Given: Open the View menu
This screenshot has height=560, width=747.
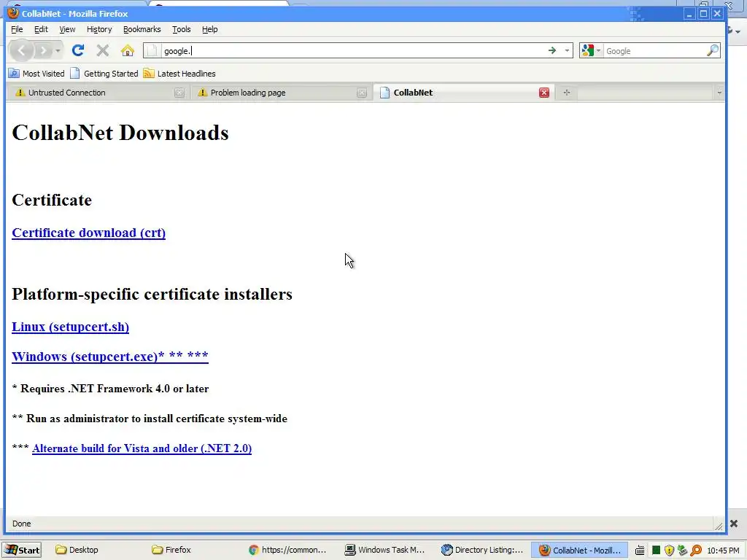Looking at the screenshot, I should pyautogui.click(x=67, y=29).
